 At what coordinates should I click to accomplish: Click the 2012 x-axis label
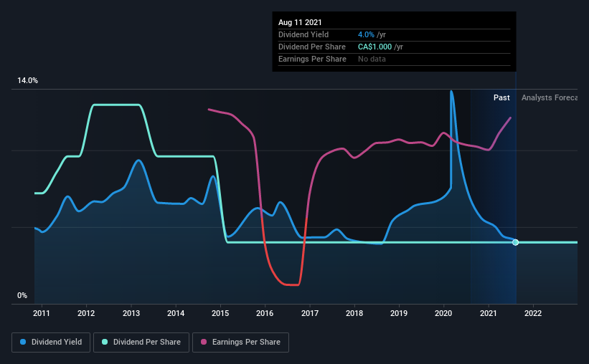click(86, 313)
